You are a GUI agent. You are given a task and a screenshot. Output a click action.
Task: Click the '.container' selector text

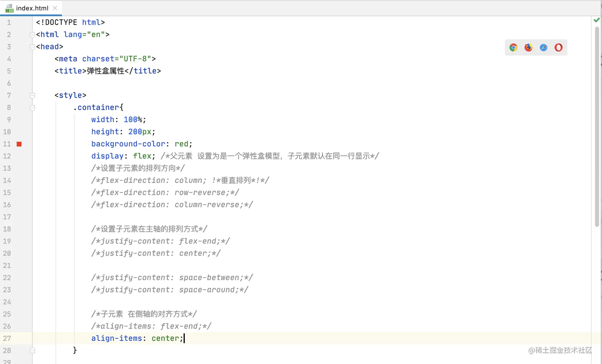click(x=98, y=108)
